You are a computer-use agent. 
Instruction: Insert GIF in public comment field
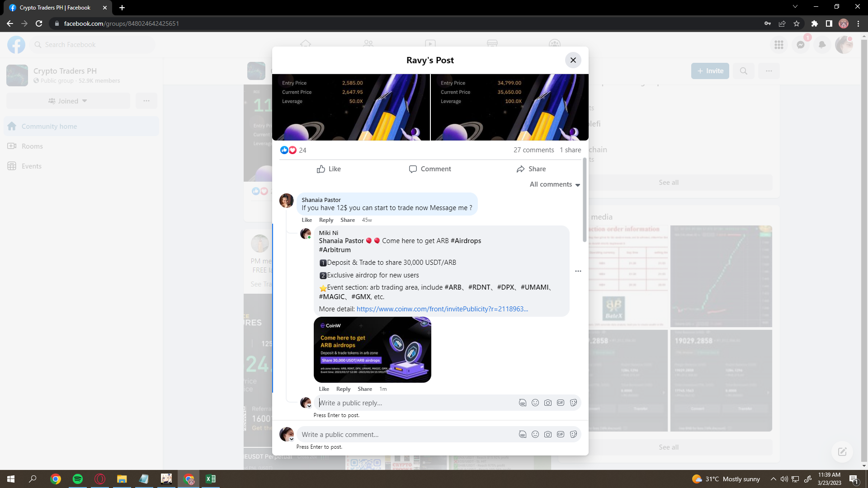(561, 434)
